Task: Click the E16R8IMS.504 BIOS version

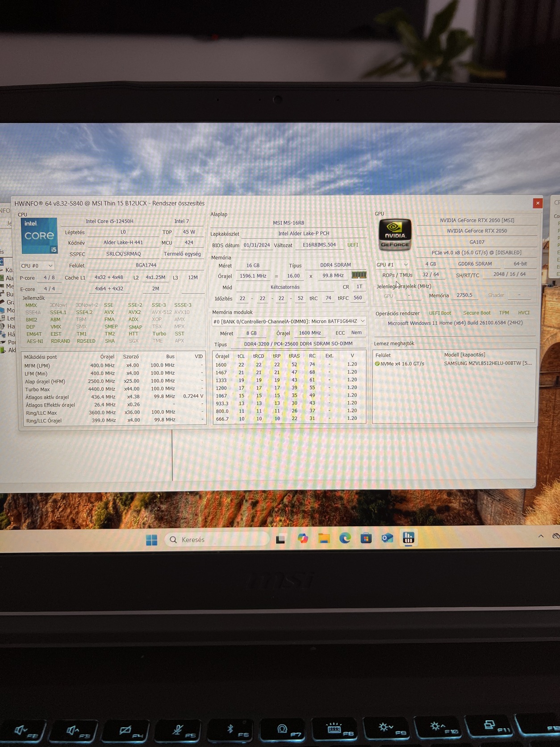Action: click(319, 245)
